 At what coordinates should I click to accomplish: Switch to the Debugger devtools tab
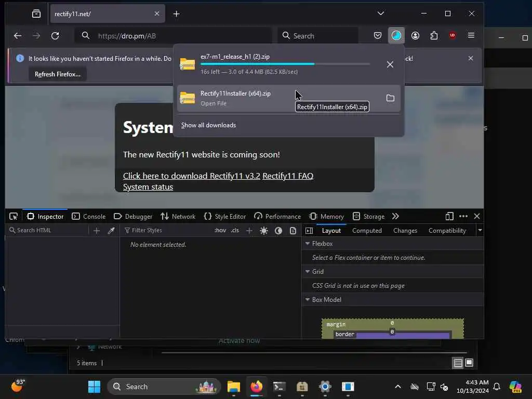[x=133, y=217]
